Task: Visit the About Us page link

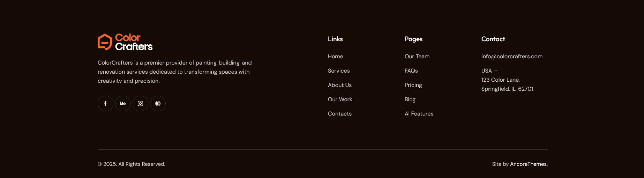Action: (340, 85)
